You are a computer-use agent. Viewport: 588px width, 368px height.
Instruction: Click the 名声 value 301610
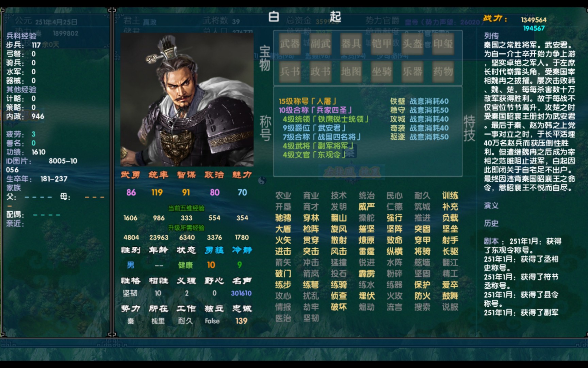click(241, 293)
